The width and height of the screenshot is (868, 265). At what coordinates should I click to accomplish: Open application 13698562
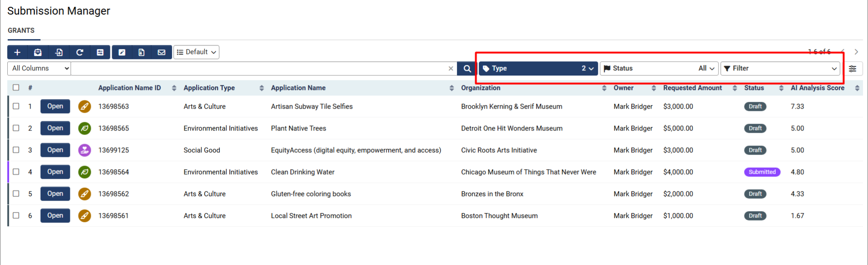coord(55,194)
